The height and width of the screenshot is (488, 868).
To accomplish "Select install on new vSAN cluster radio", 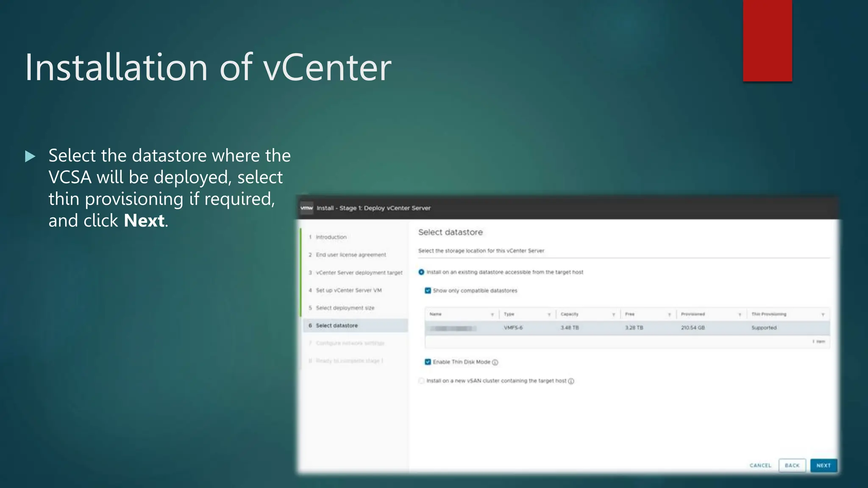I will point(421,381).
